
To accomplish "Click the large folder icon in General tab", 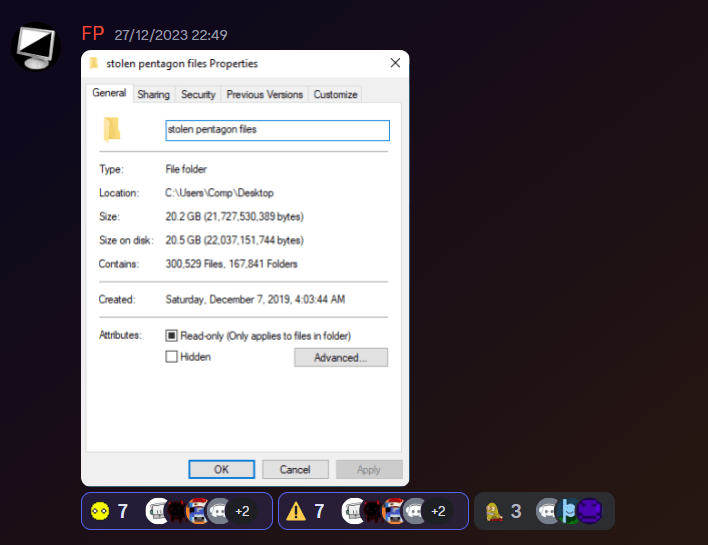I will (x=112, y=129).
